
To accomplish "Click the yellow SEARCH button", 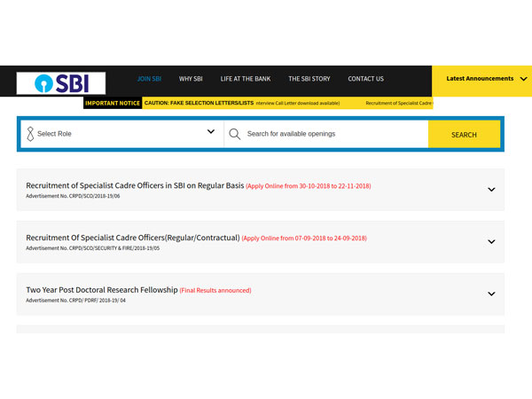I will (464, 135).
